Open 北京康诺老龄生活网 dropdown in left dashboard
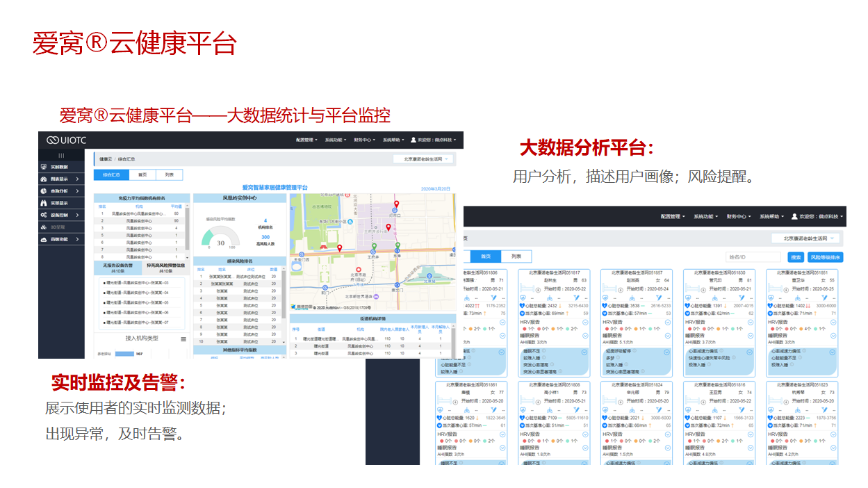This screenshot has width=868, height=488. 423,159
